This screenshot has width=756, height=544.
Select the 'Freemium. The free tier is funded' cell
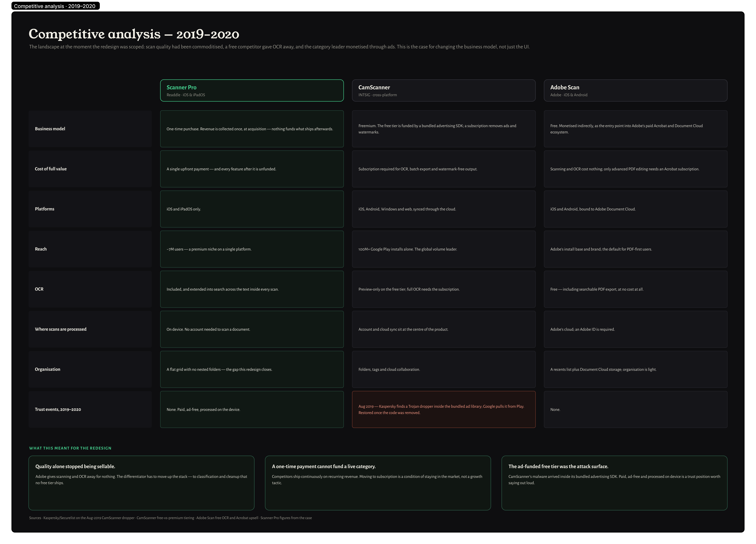[x=444, y=129]
